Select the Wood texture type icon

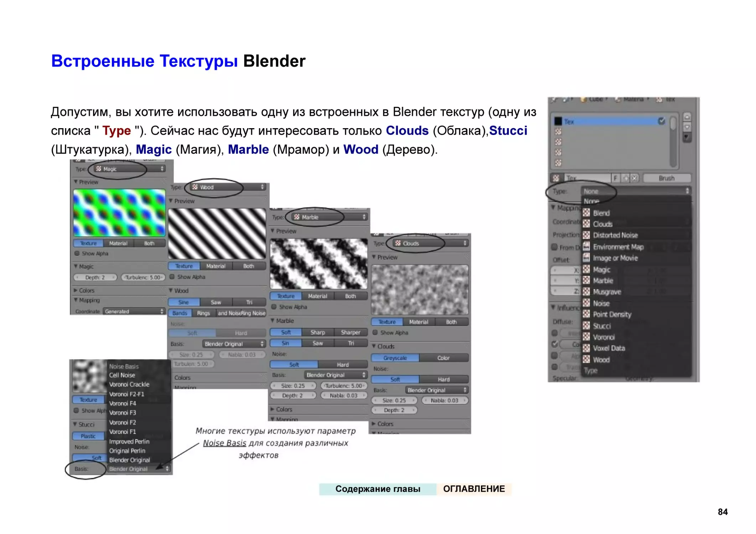pos(586,360)
